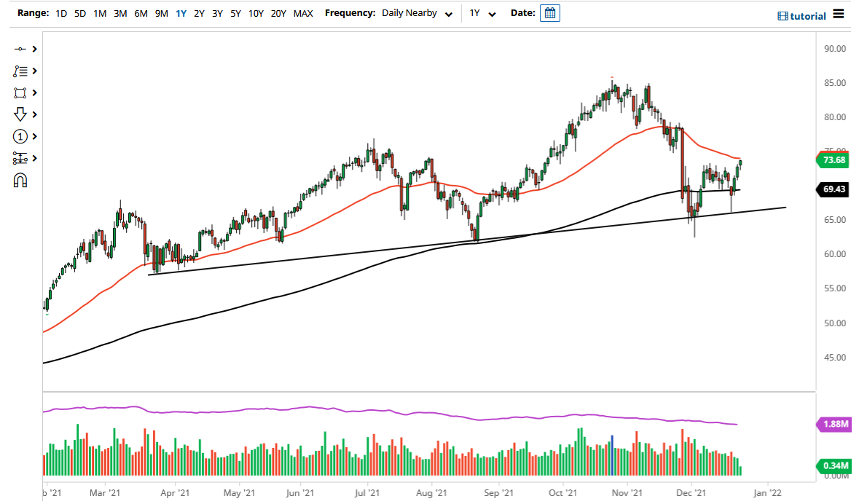Click the 10Y range option
The height and width of the screenshot is (504, 859).
coord(256,13)
